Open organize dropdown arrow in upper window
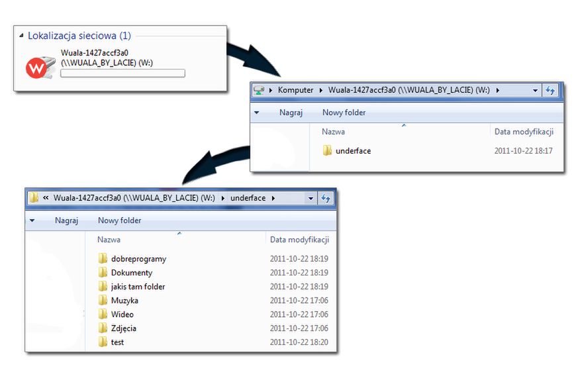 click(256, 113)
